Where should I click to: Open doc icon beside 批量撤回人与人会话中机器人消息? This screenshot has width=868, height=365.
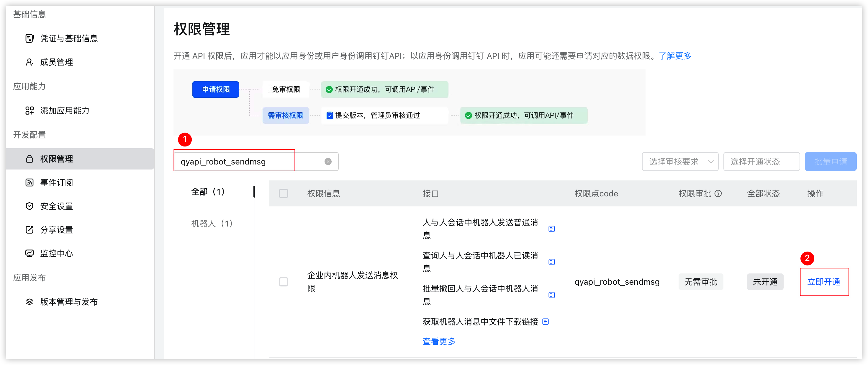[x=551, y=295]
